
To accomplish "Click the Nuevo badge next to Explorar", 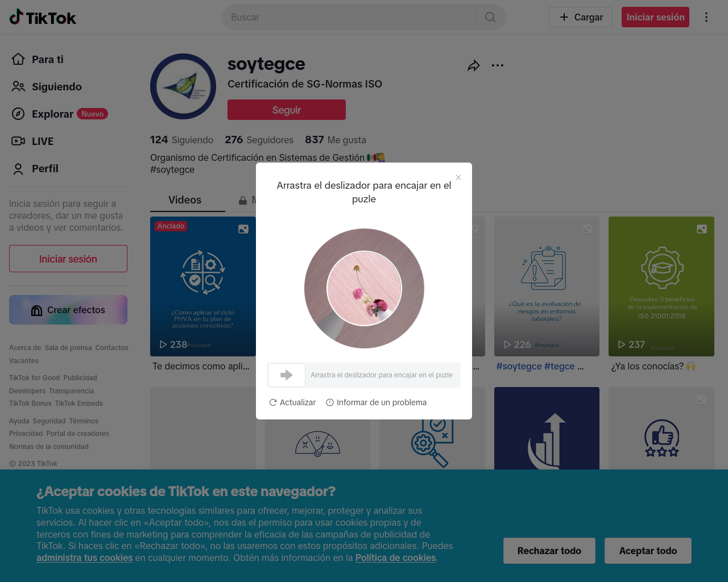I will (x=92, y=114).
